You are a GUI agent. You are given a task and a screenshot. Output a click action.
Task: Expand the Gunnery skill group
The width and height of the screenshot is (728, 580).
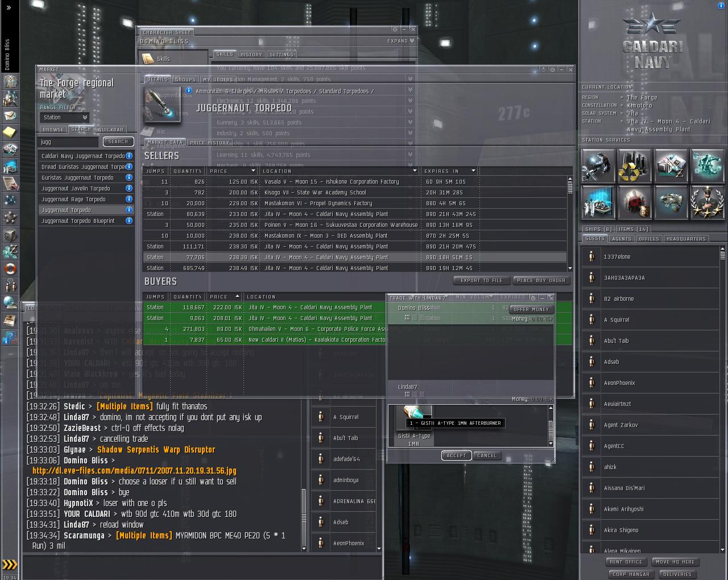pos(409,122)
